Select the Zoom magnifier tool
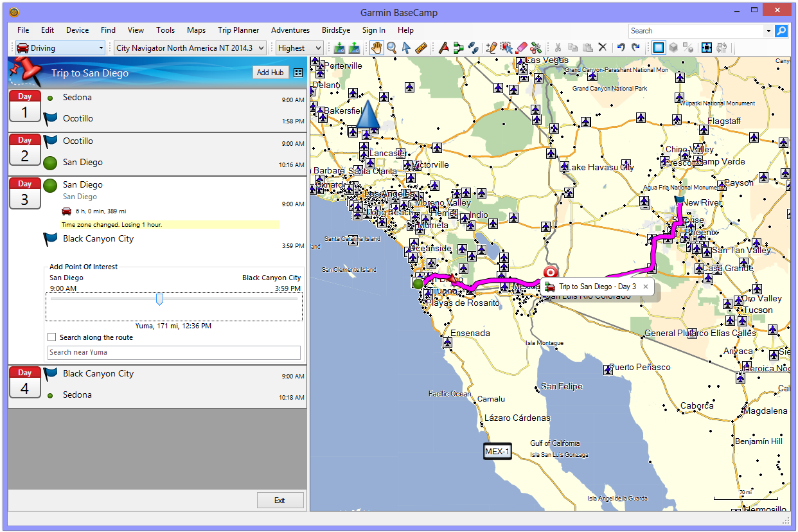 (x=391, y=48)
